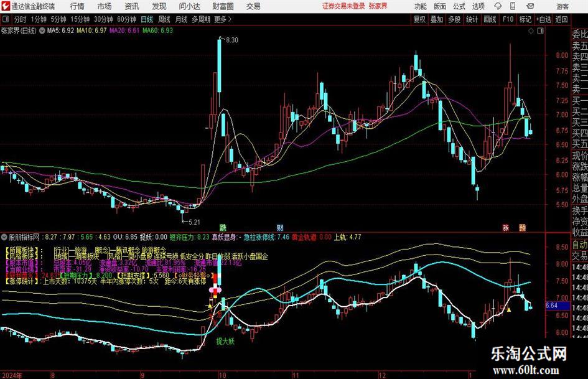Viewport: 588px width, 379px height.
Task: Switch to 月线 monthly period tab
Action: (x=181, y=19)
